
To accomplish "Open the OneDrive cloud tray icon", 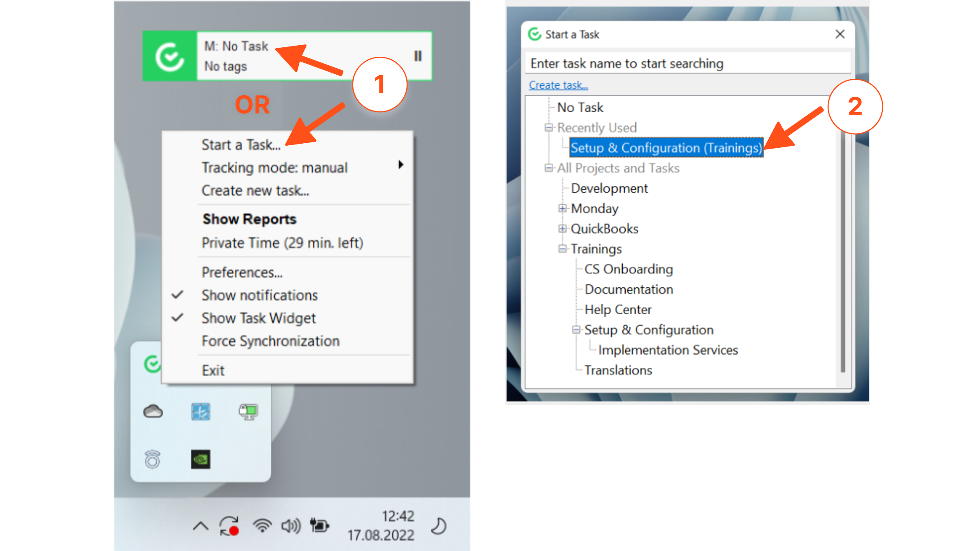I will [x=153, y=411].
